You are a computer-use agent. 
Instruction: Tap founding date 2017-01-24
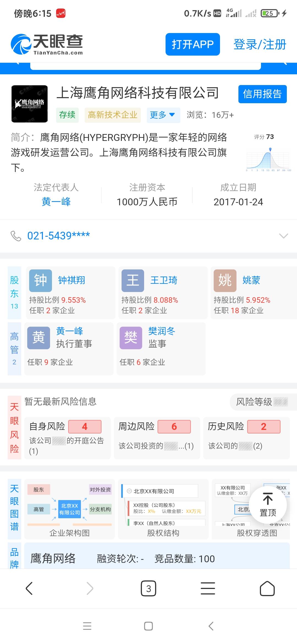(x=238, y=202)
